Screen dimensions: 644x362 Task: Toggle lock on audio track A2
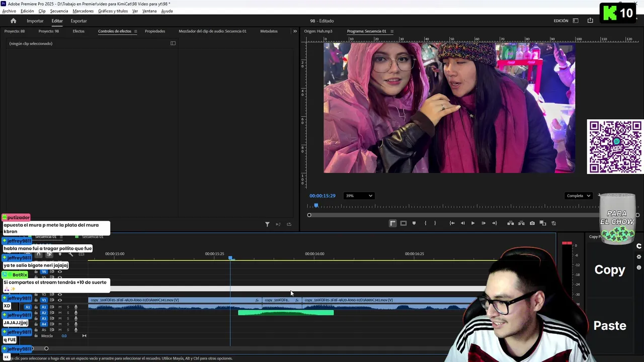coord(36,313)
